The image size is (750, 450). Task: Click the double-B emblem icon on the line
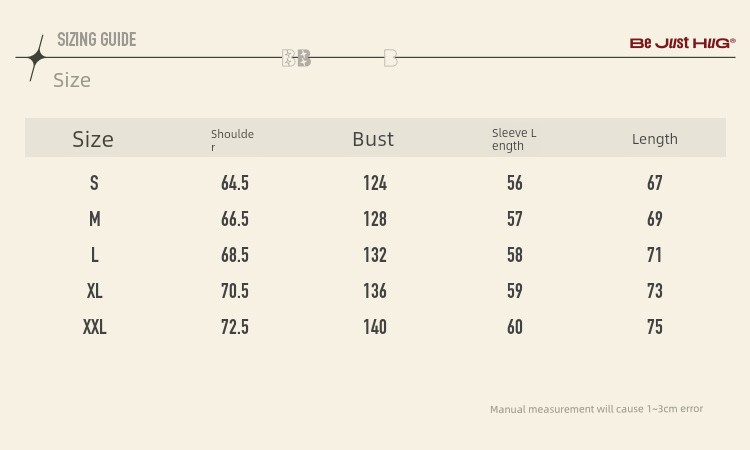[x=296, y=58]
